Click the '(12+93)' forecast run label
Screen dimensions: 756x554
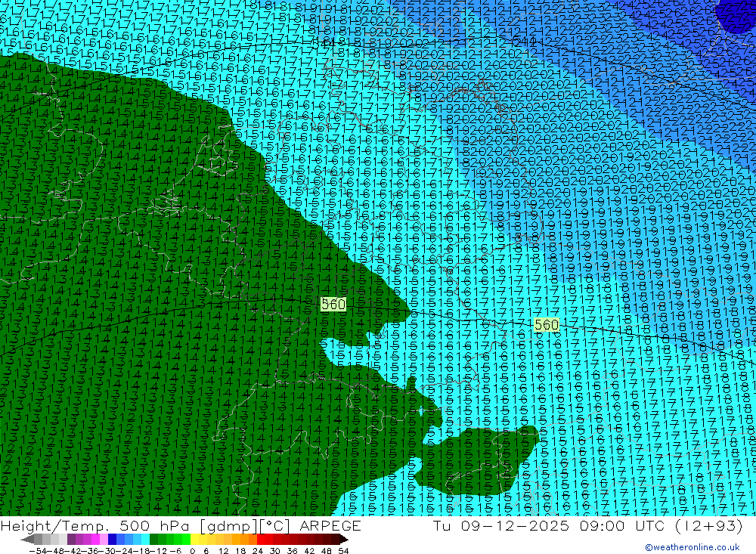(x=709, y=525)
